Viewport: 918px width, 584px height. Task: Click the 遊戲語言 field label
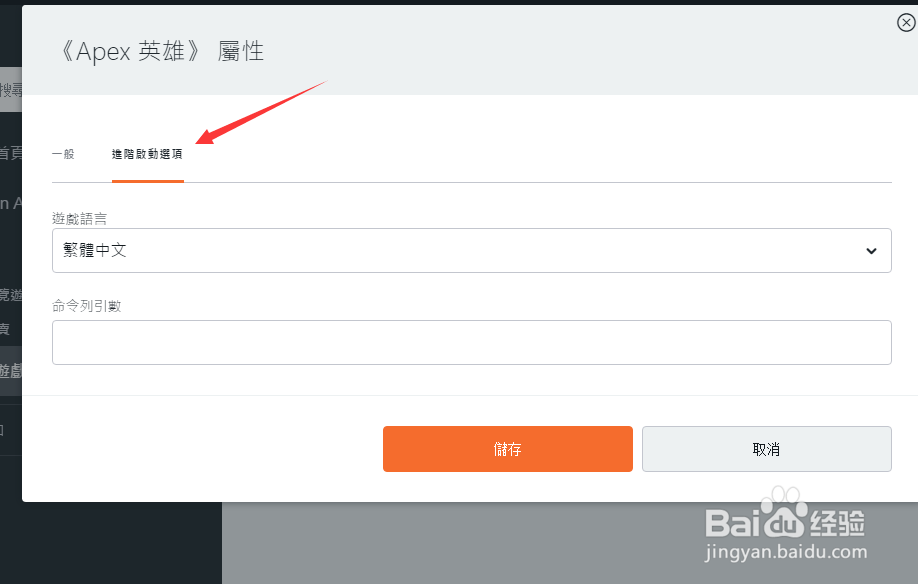(x=79, y=219)
